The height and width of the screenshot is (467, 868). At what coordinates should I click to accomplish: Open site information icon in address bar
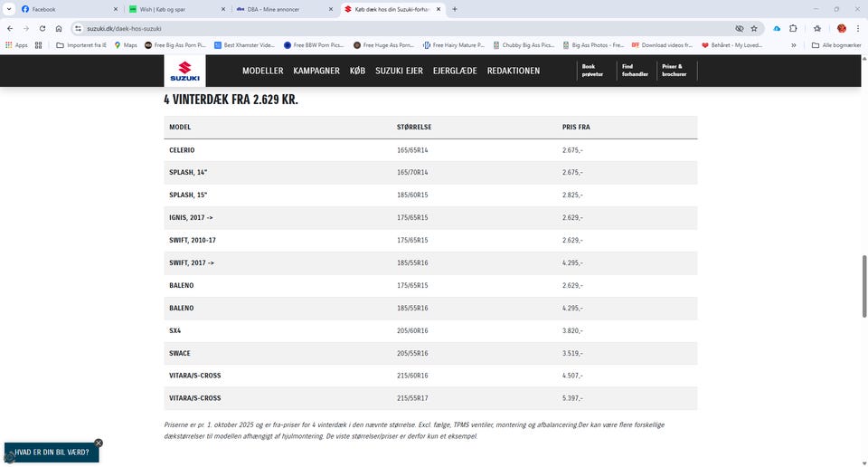[78, 28]
